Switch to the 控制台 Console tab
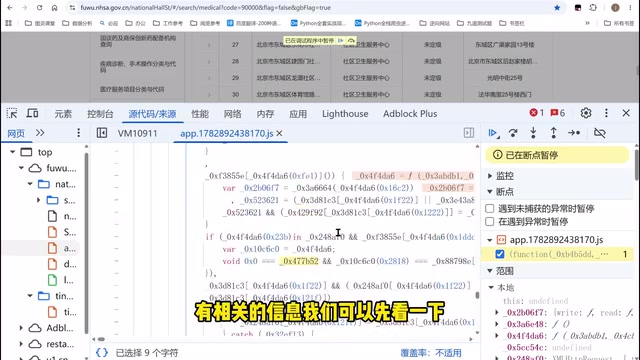The image size is (640, 360). click(x=100, y=114)
